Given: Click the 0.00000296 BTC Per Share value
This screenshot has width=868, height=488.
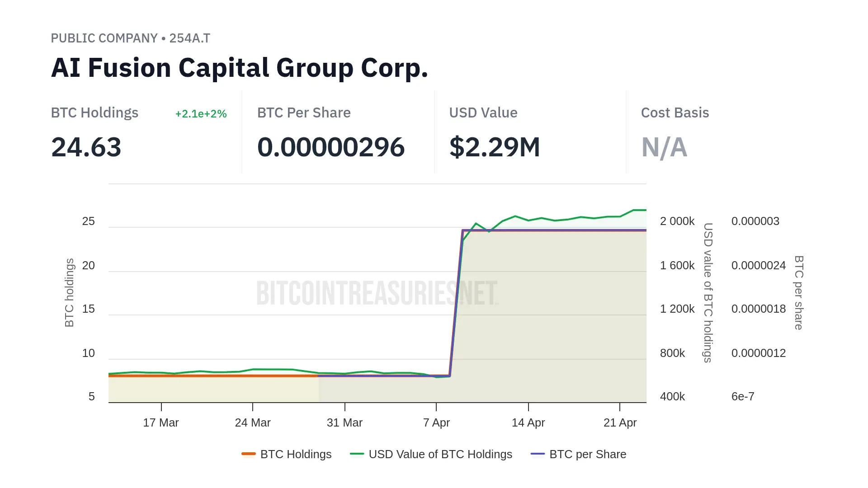Looking at the screenshot, I should click(x=331, y=147).
